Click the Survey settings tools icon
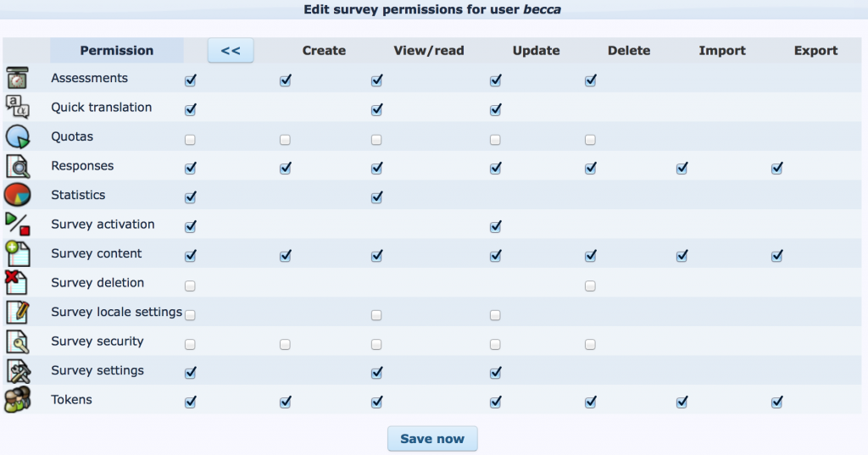 18,371
